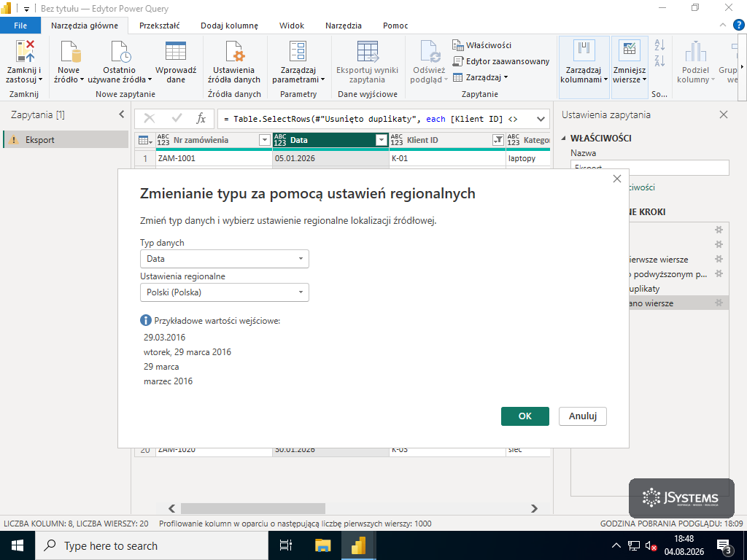Switch to Pomoc tab

pyautogui.click(x=395, y=26)
